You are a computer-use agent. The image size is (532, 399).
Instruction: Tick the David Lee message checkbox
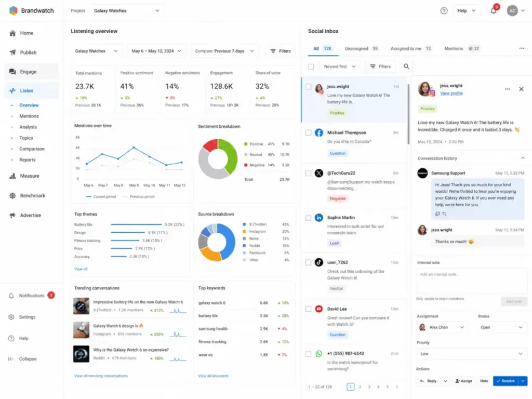309,309
